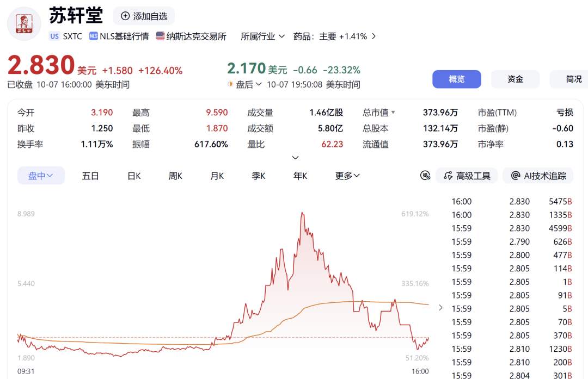The image size is (588, 379).
Task: Click 成交额 value 5.80亿
Action: [x=330, y=128]
